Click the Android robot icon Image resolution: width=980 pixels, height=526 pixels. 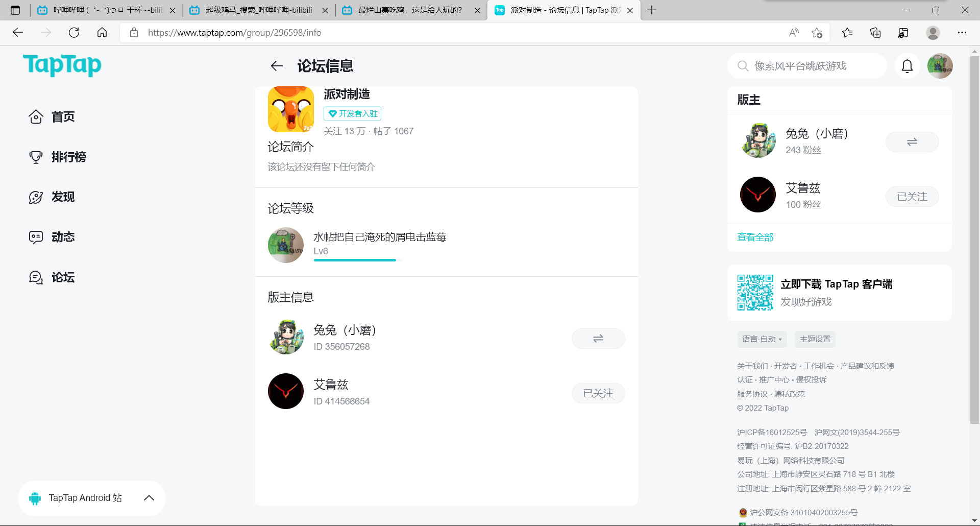pyautogui.click(x=35, y=498)
